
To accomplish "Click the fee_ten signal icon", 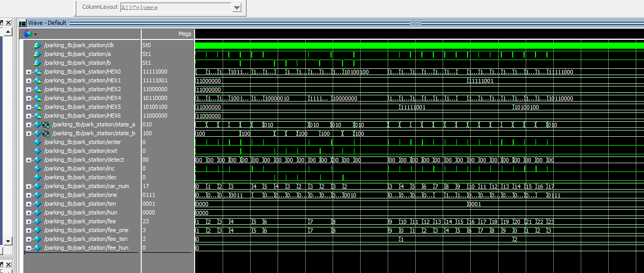I will (37, 239).
